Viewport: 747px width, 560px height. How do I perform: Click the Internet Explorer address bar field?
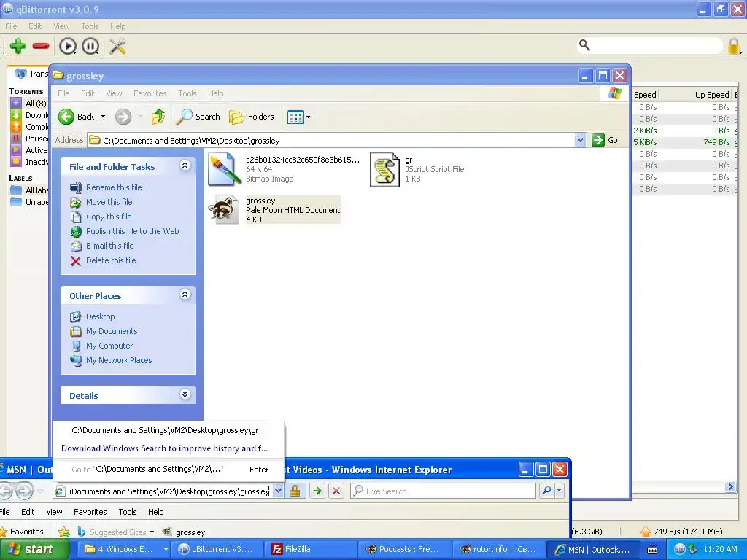point(170,491)
